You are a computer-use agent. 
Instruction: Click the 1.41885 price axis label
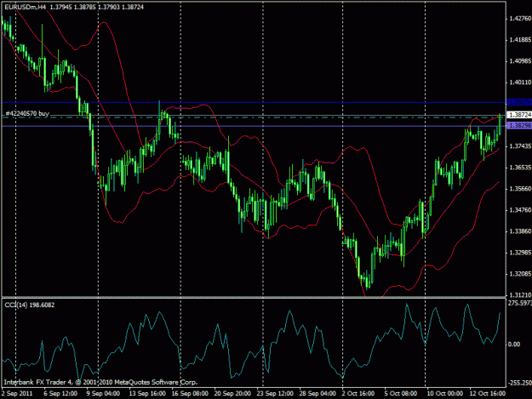520,40
